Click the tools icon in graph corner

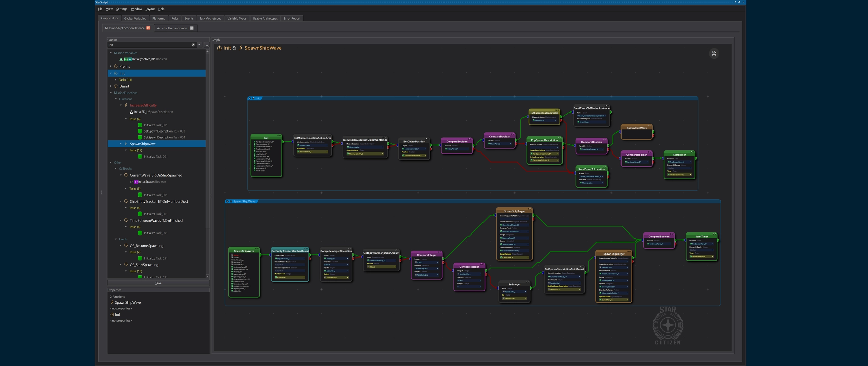[x=714, y=54]
